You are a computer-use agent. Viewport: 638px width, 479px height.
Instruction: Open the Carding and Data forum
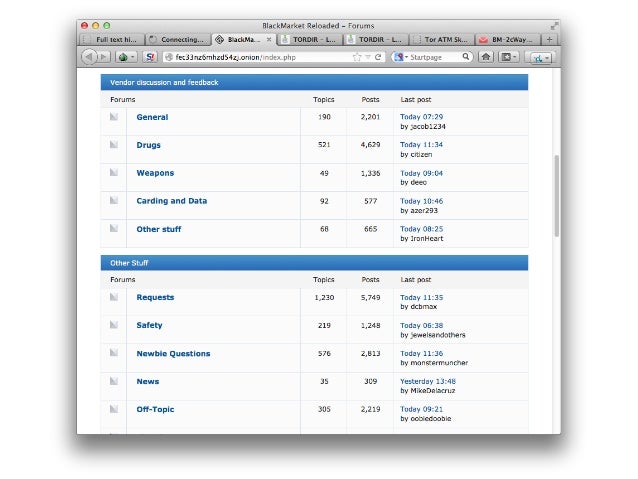pos(172,201)
